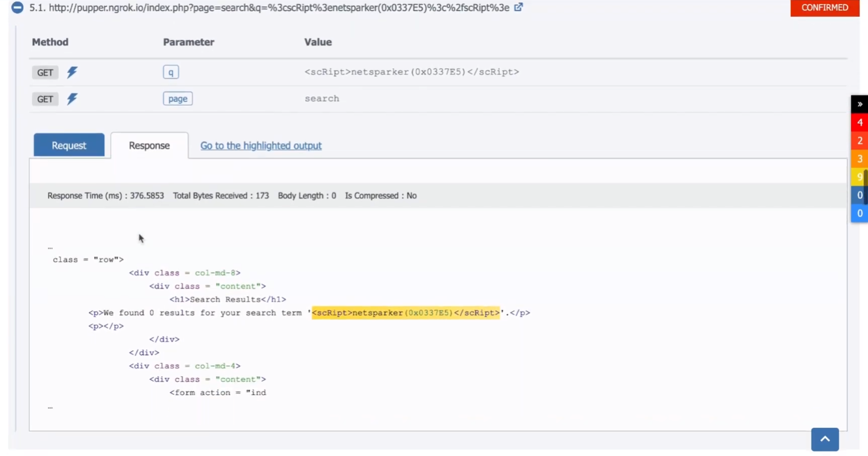Click the scroll-to-top arrow button
868x456 pixels.
[825, 439]
